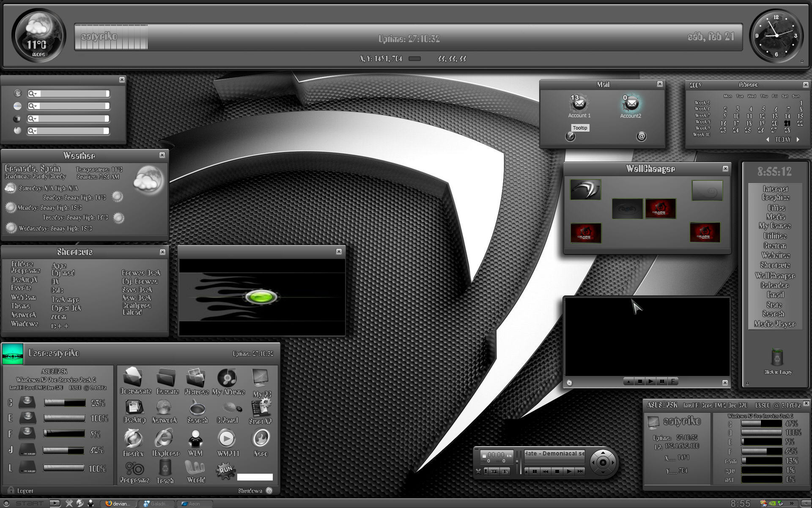This screenshot has height=508, width=812.
Task: Select Media Player in sidebar menu
Action: click(x=775, y=324)
